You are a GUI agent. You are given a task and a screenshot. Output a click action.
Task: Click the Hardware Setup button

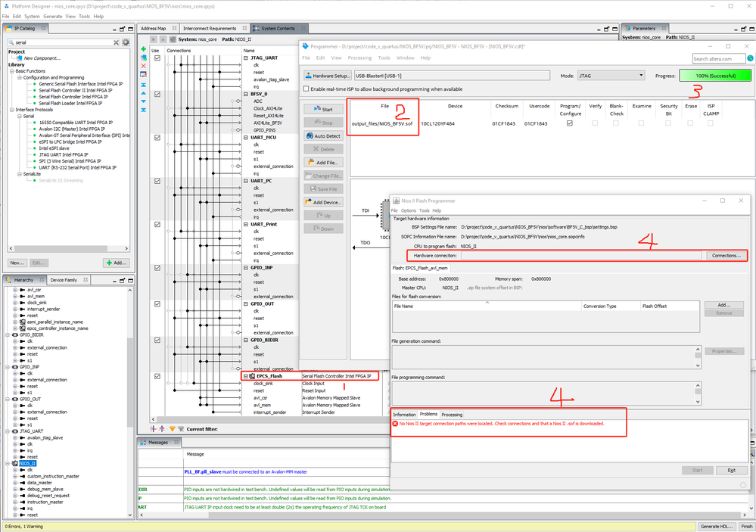click(328, 76)
